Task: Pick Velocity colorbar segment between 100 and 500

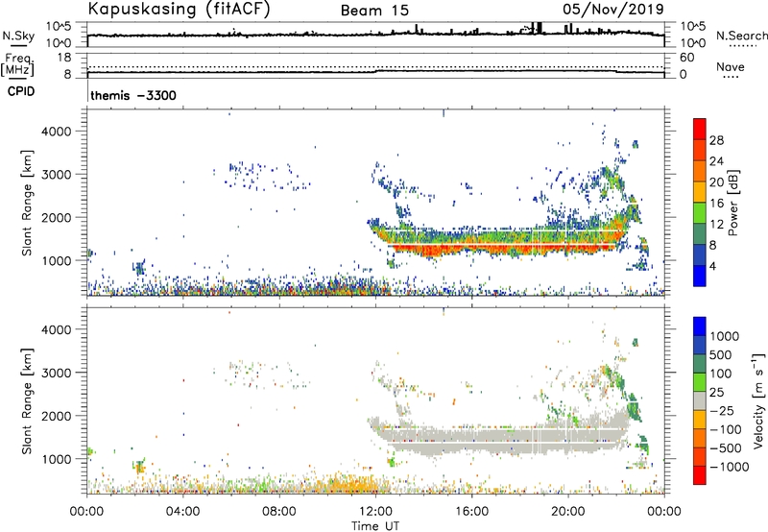Action: pyautogui.click(x=700, y=364)
